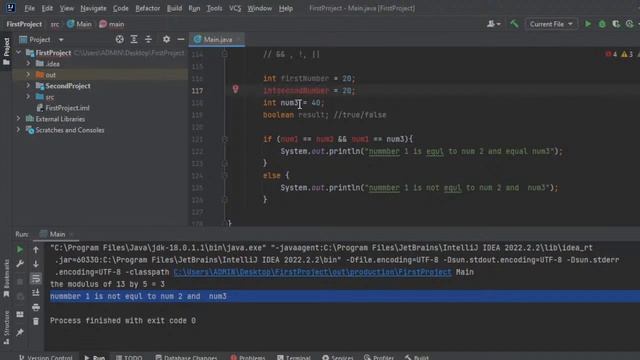Expand the src folder in tree
The image size is (640, 360).
point(28,97)
